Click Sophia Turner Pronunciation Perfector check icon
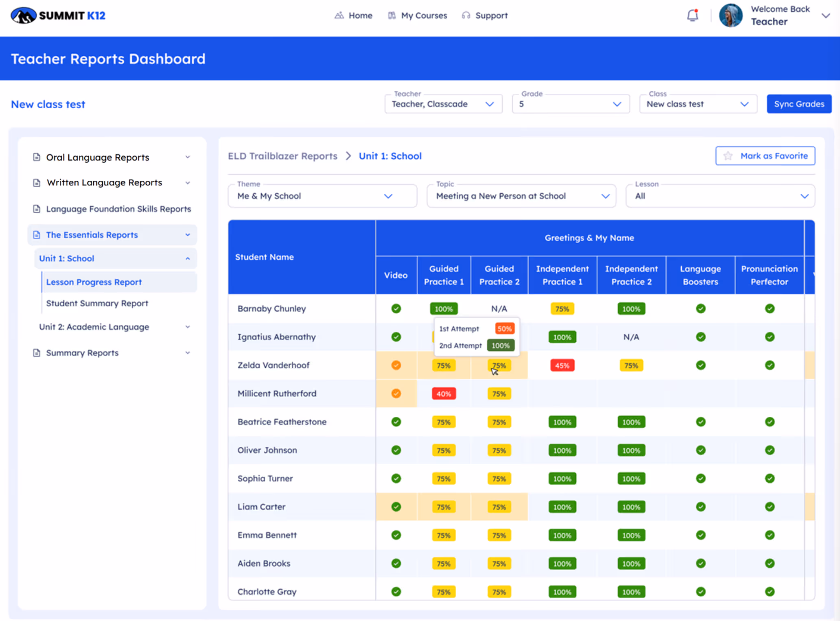 (770, 478)
